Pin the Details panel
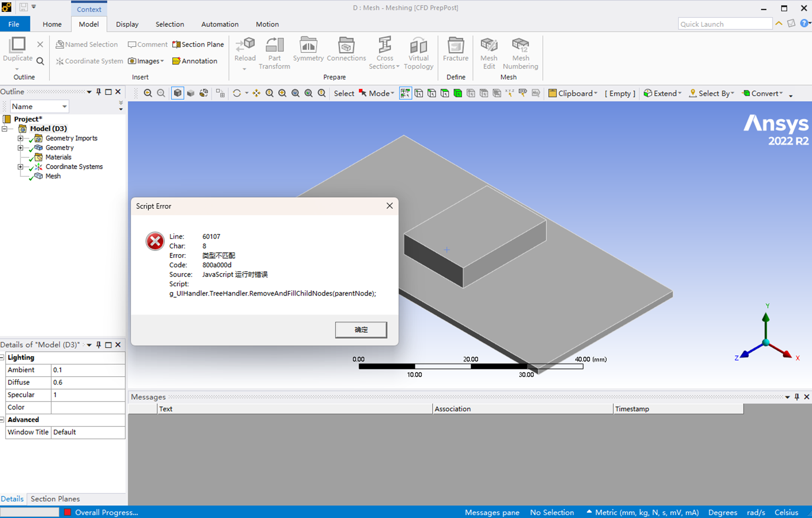 [x=99, y=344]
